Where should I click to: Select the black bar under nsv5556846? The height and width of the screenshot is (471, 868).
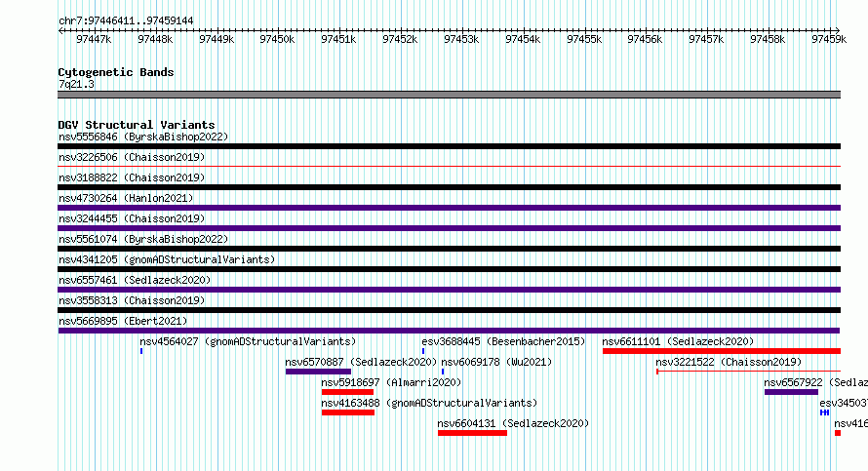click(449, 146)
